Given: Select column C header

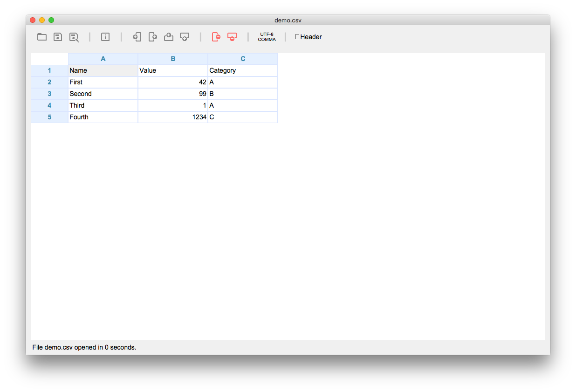Looking at the screenshot, I should (243, 59).
